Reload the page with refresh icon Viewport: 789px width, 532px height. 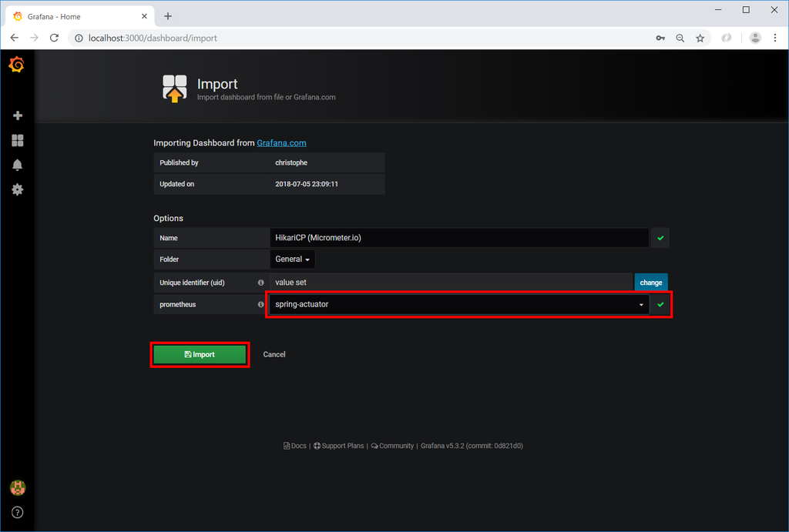tap(55, 38)
